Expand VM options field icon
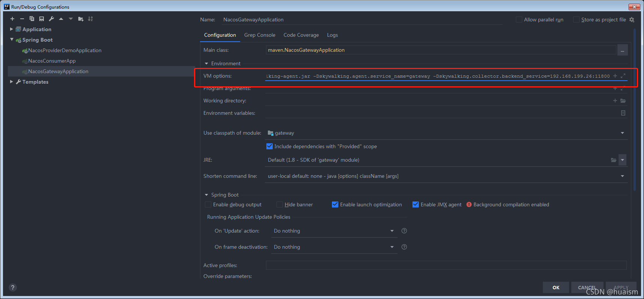 (623, 76)
